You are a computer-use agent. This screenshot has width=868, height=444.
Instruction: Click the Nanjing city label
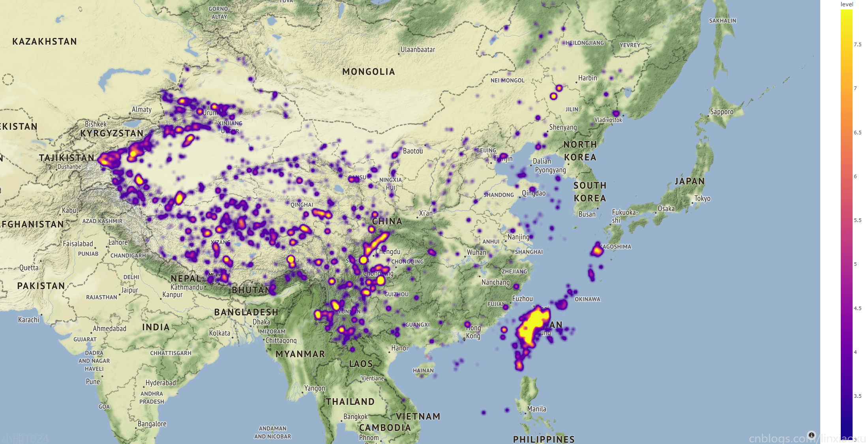tap(518, 237)
